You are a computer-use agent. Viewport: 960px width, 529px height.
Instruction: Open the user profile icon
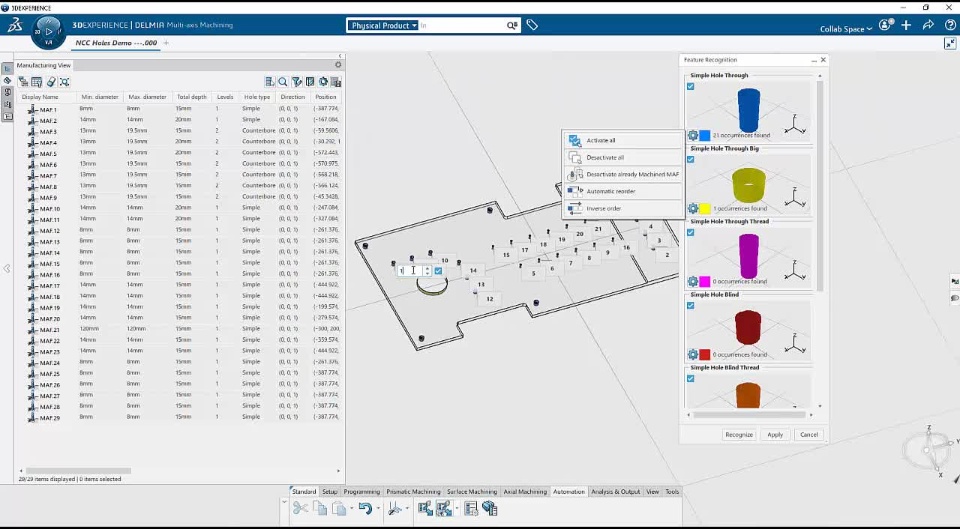click(x=887, y=25)
